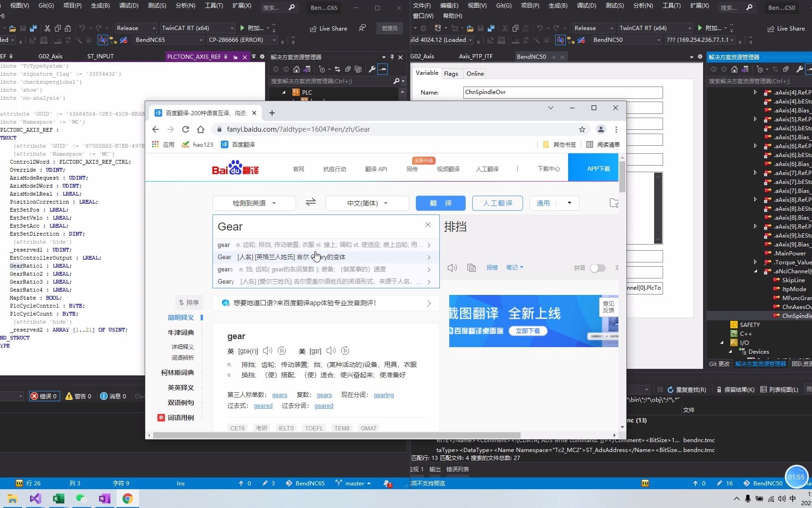The width and height of the screenshot is (812, 508).
Task: Click the ChnSpindleOvr name input field
Action: [x=562, y=92]
